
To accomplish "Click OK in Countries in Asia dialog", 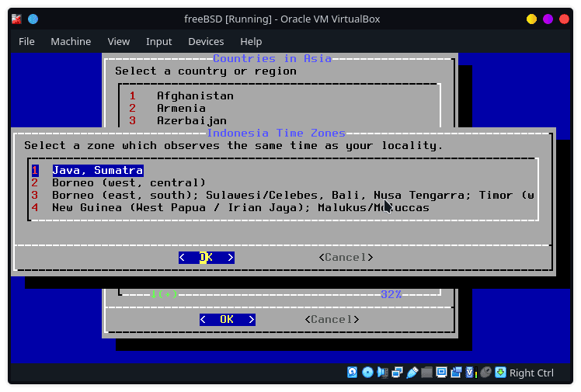I will [228, 320].
